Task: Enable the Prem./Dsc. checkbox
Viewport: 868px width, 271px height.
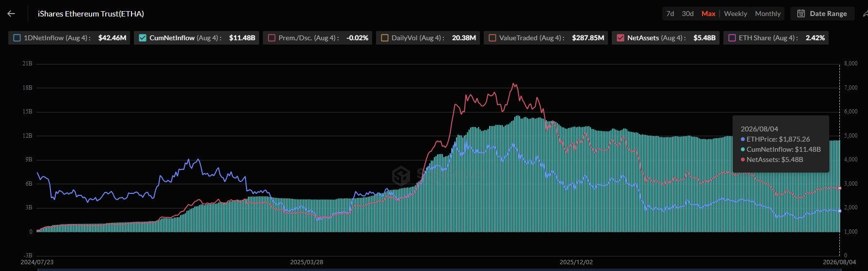Action: click(x=272, y=38)
